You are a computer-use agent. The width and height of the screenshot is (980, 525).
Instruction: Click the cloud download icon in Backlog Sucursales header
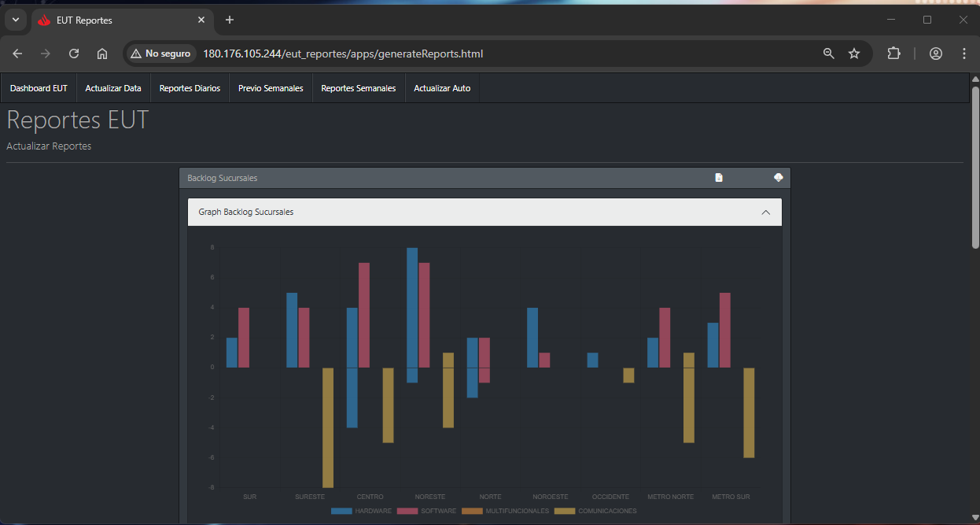point(778,178)
